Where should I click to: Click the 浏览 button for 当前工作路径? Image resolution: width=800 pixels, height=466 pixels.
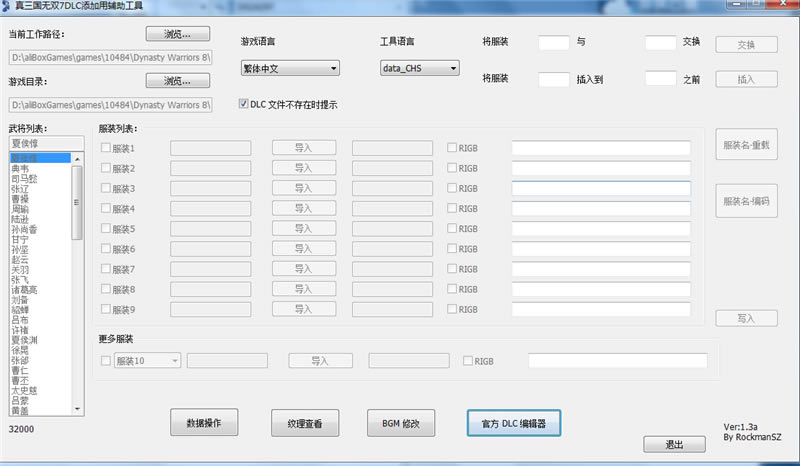tap(179, 34)
